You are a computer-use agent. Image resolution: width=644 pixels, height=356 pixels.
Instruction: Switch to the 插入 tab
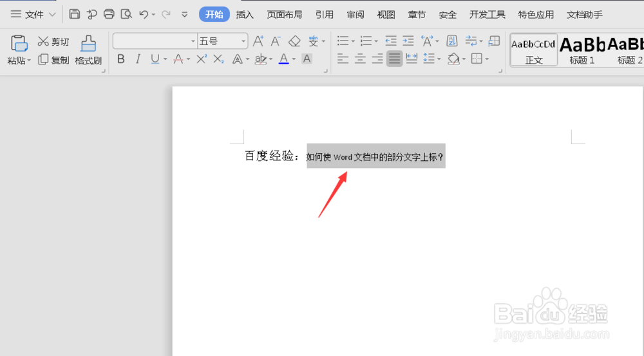(245, 15)
